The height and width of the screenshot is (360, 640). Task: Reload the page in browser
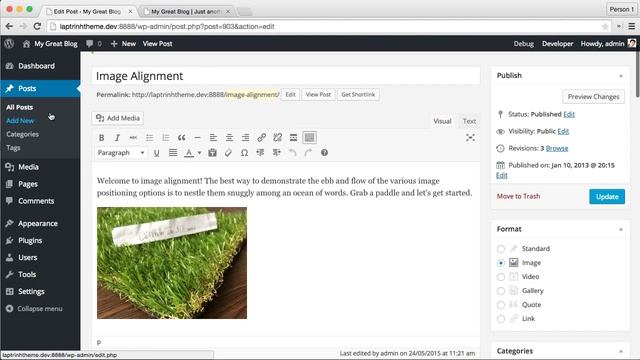pos(37,27)
